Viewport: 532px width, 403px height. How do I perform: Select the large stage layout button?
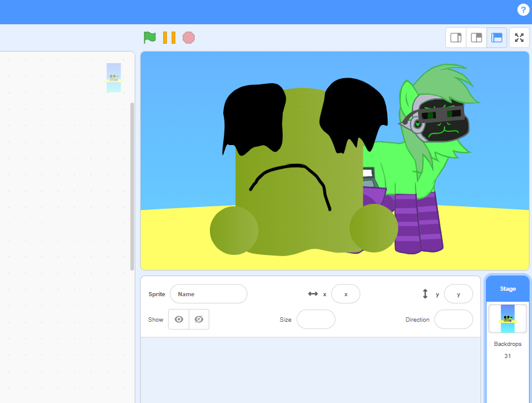(x=497, y=38)
